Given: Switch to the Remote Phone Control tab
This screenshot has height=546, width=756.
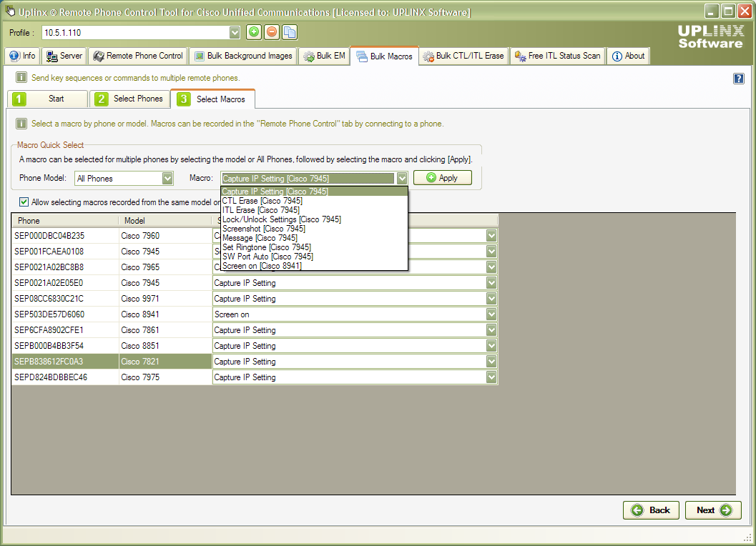Looking at the screenshot, I should (x=137, y=55).
